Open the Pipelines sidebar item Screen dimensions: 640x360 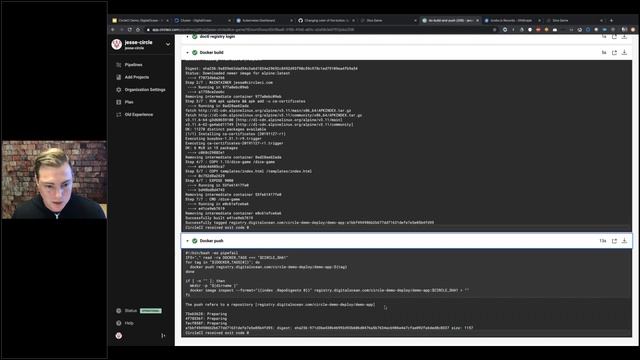click(x=133, y=65)
